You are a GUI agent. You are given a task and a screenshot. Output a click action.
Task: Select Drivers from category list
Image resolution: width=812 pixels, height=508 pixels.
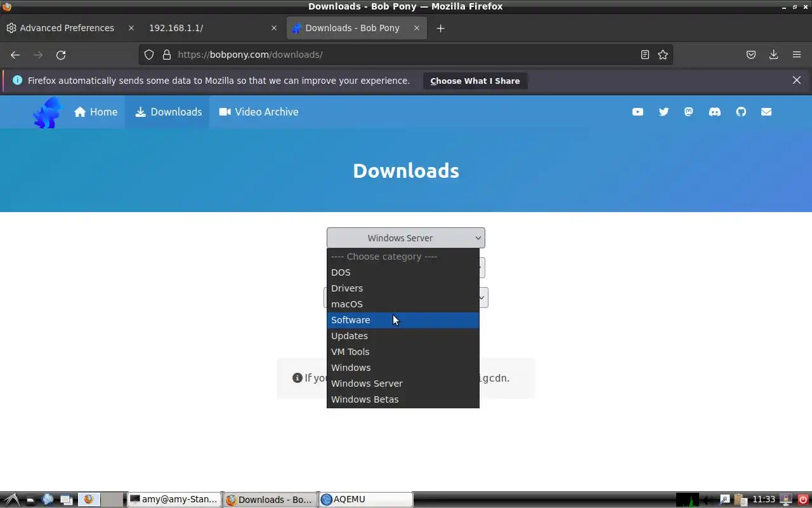[x=403, y=288]
